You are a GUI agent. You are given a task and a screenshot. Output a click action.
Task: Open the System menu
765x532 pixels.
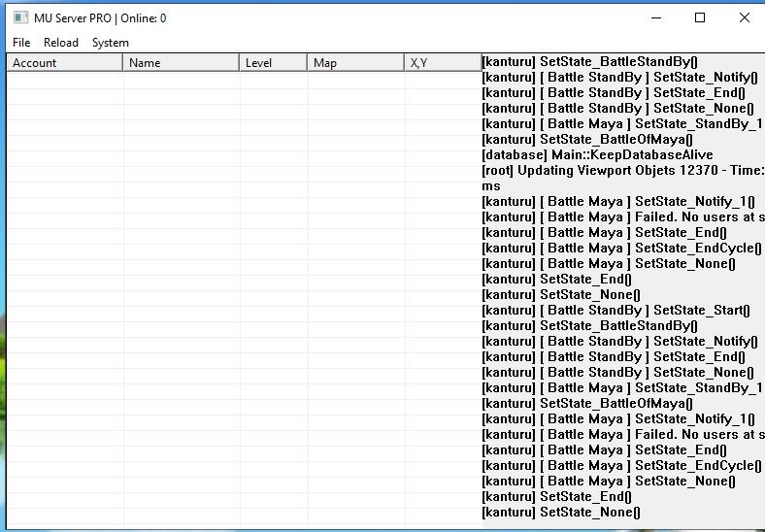(111, 43)
